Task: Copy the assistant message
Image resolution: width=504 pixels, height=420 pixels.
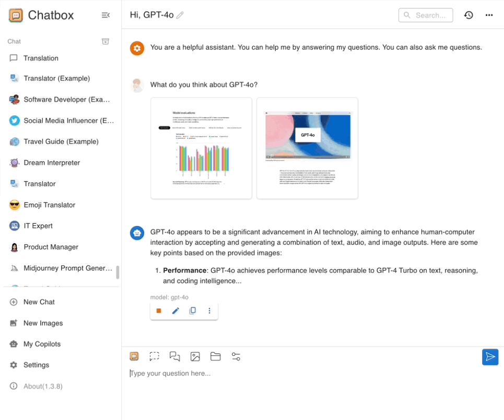Action: 192,311
